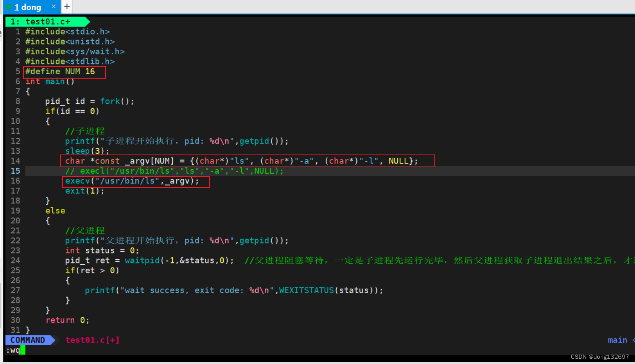
Task: Click the '//子进程' comment
Action: tap(85, 131)
